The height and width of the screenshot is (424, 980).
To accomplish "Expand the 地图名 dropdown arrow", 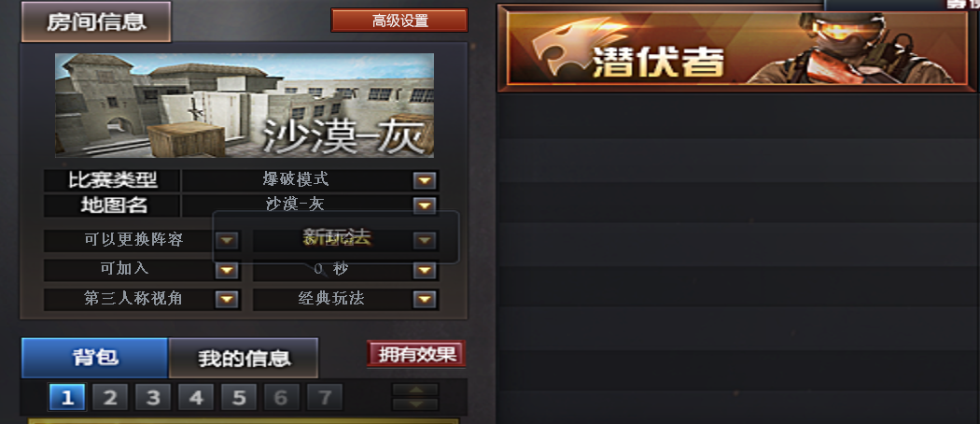I will 425,205.
